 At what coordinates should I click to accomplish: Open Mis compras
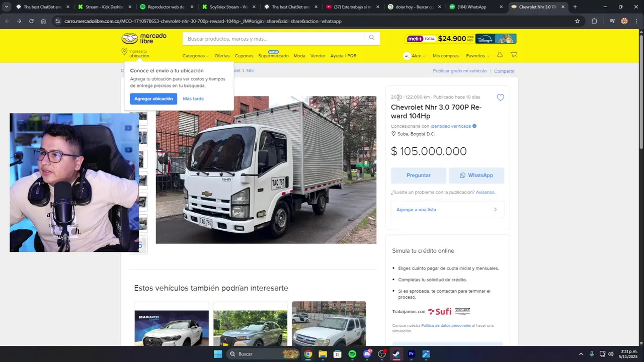446,56
